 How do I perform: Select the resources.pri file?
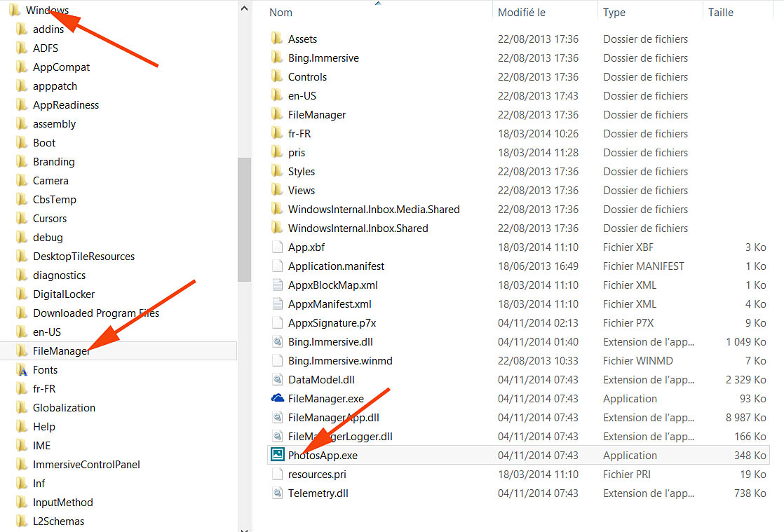pos(317,474)
